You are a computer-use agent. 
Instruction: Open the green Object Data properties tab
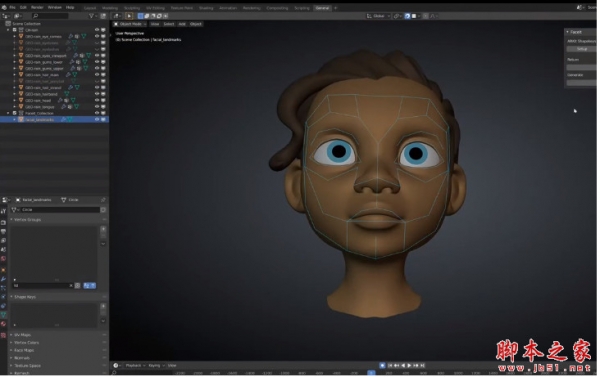point(3,315)
